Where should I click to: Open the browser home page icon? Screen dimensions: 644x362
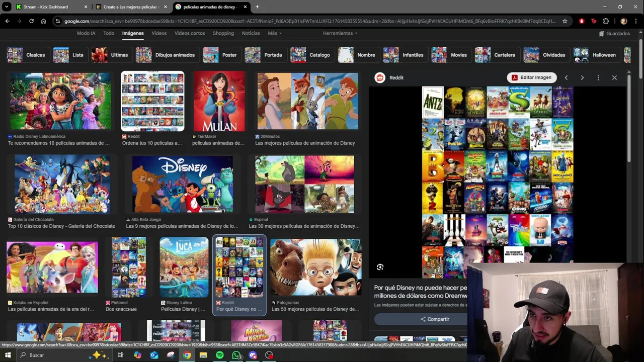click(44, 21)
